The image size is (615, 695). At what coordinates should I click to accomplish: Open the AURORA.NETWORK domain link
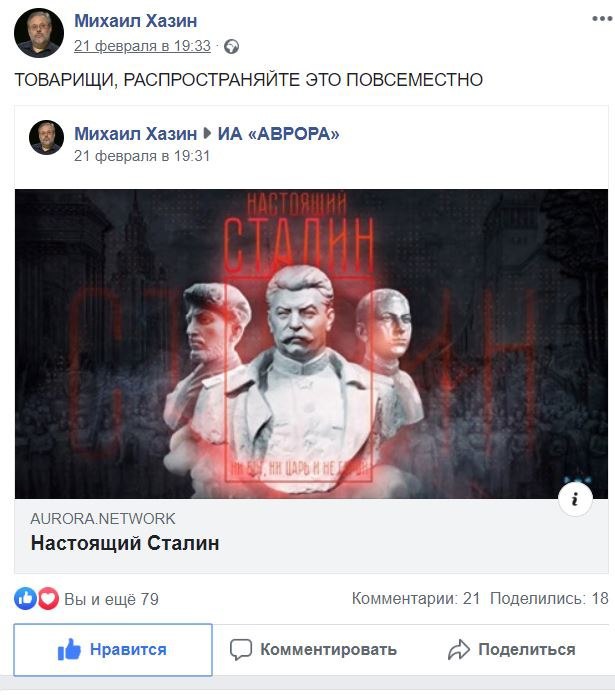click(103, 519)
